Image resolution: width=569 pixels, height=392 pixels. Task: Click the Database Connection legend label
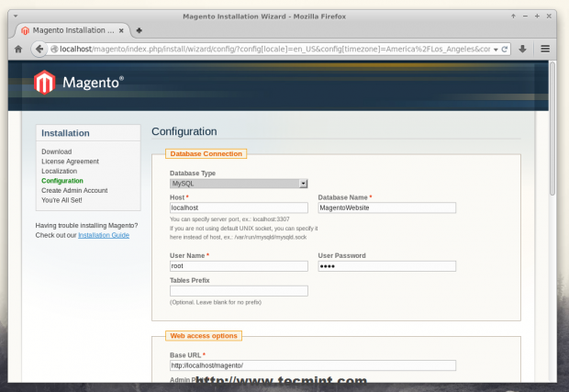[206, 154]
